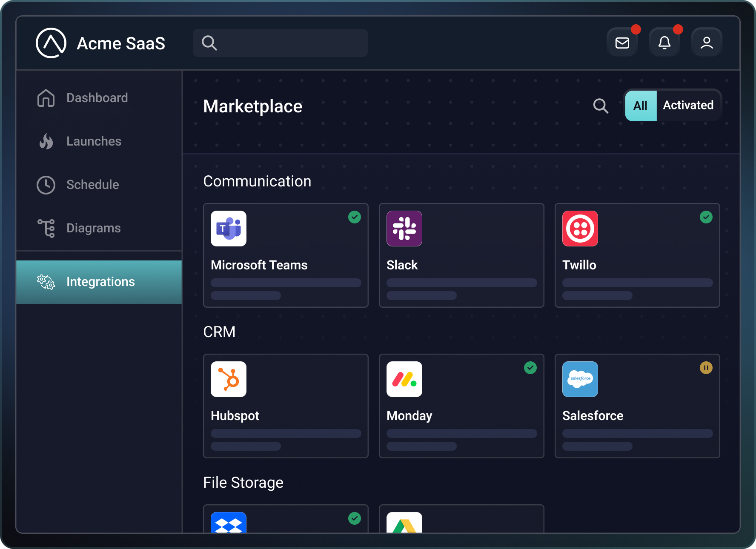Click the Diagrams sidebar icon

point(46,228)
